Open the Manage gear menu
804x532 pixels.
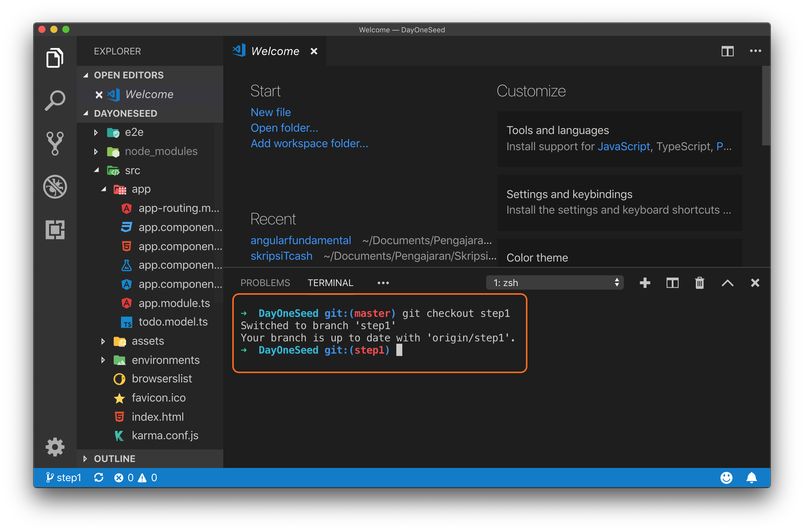(x=55, y=447)
